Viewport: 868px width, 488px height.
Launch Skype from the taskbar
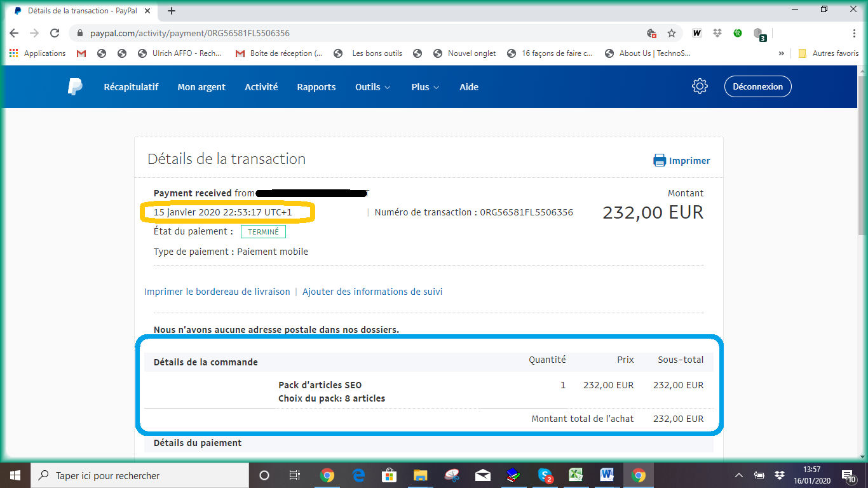coord(545,475)
